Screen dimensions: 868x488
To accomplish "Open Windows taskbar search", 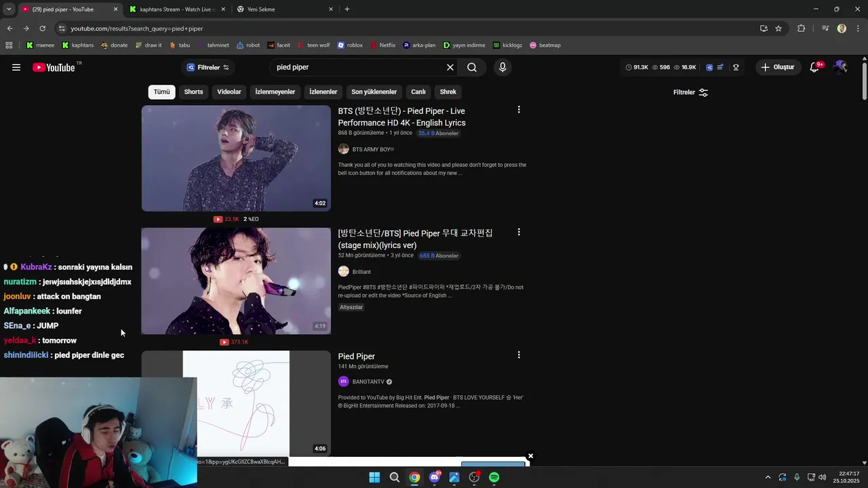I will coord(394,477).
